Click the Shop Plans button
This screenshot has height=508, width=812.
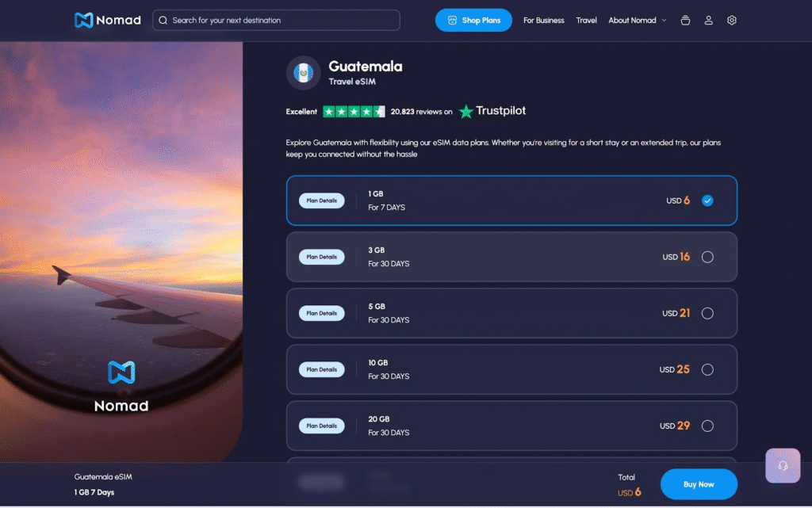coord(473,20)
